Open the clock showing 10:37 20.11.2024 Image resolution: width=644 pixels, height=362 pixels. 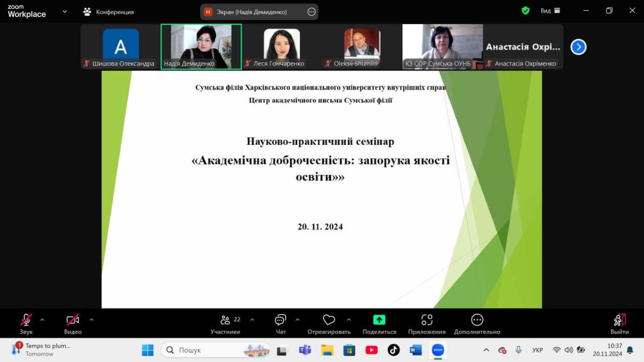coord(608,350)
